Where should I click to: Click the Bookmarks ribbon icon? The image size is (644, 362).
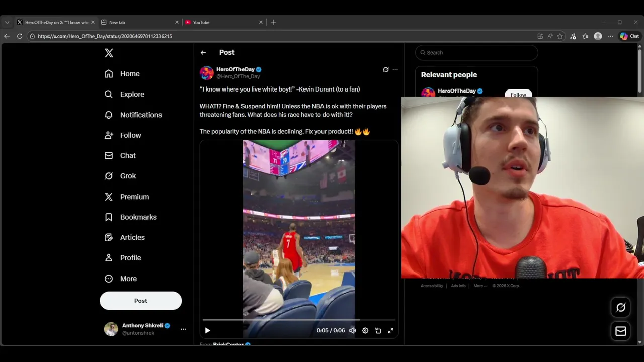109,217
